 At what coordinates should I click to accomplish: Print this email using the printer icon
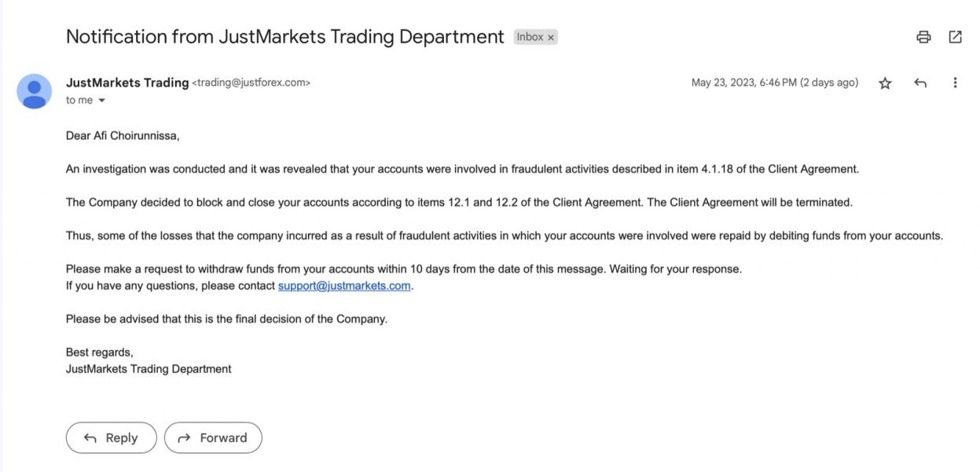[923, 37]
